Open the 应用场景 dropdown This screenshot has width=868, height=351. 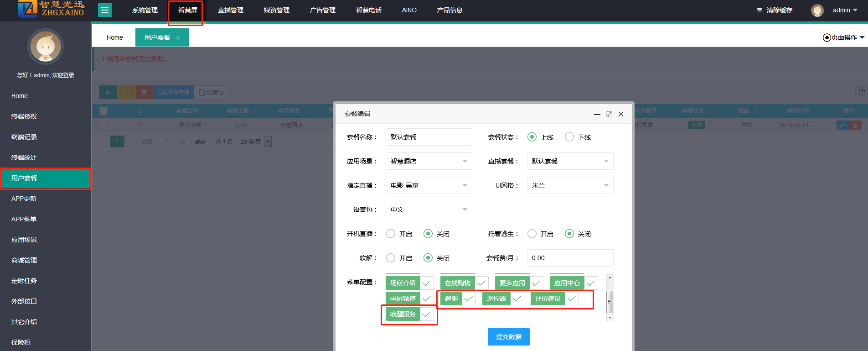click(x=429, y=161)
